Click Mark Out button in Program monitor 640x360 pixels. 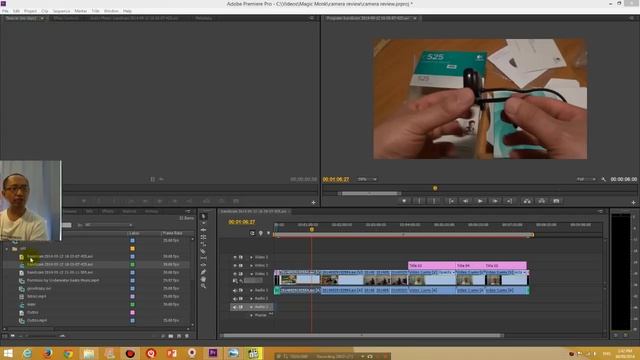pyautogui.click(x=433, y=201)
